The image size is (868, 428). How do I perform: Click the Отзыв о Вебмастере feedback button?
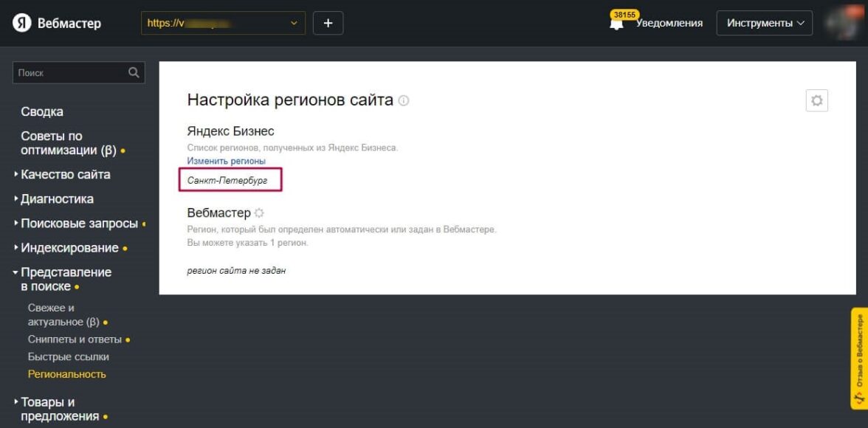click(858, 358)
